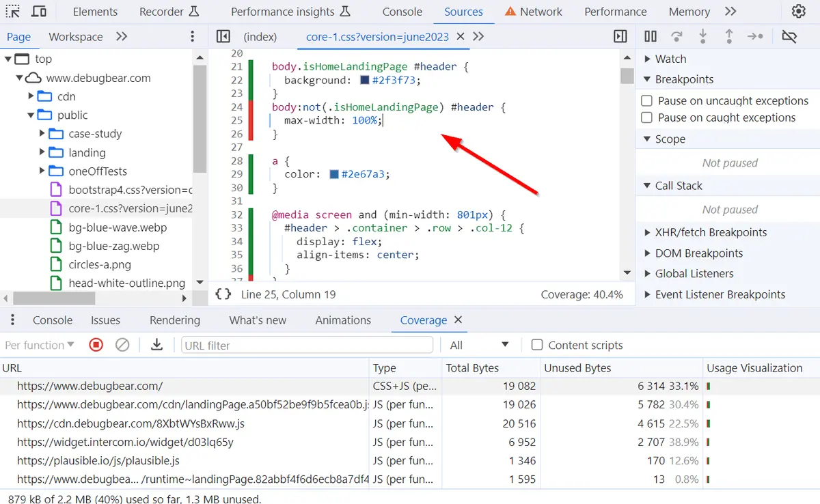
Task: Open the (index) file tab
Action: click(260, 37)
